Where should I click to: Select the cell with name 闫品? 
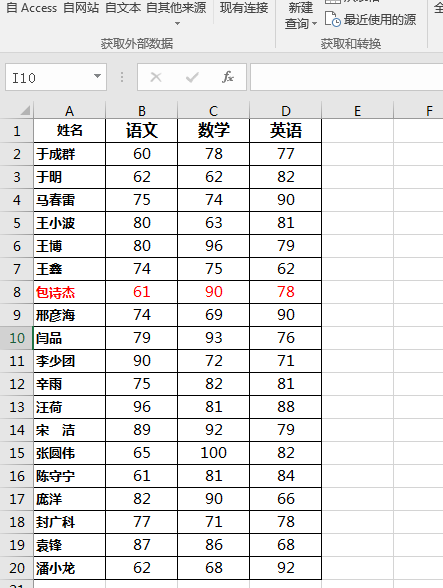pyautogui.click(x=69, y=338)
